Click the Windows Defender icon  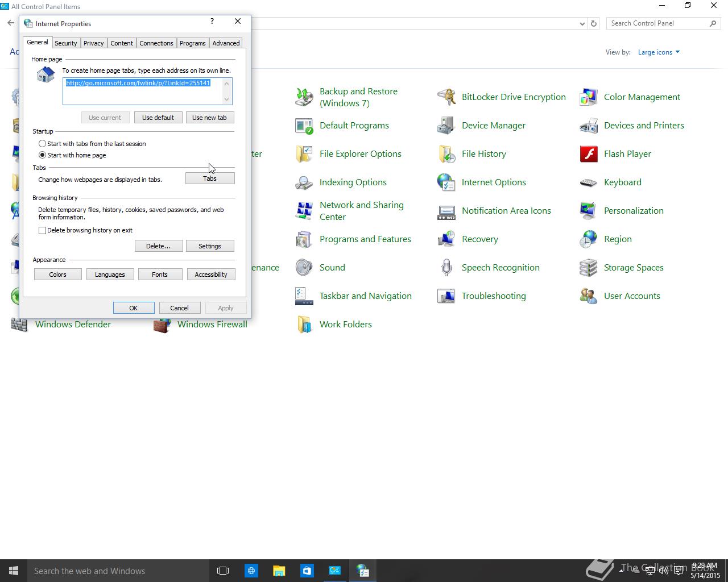[20, 325]
